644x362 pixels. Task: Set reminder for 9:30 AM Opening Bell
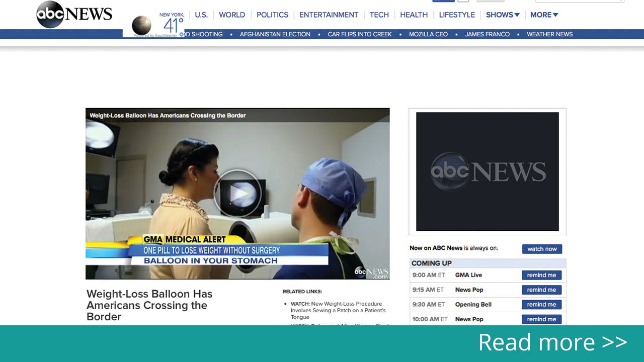click(x=541, y=304)
